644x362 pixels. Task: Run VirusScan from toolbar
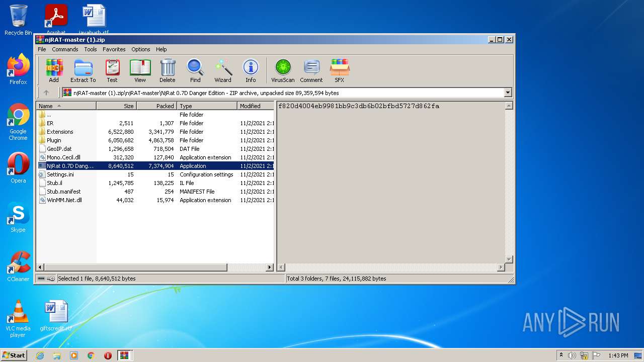[283, 70]
